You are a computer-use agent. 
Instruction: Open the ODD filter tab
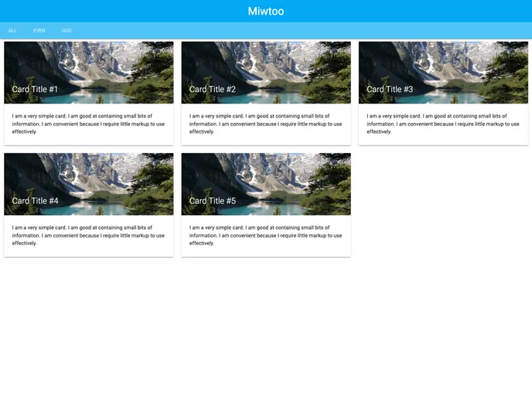click(66, 30)
